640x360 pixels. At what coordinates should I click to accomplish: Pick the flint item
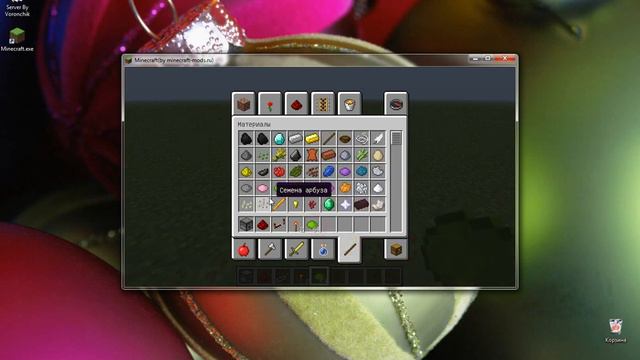pyautogui.click(x=296, y=155)
